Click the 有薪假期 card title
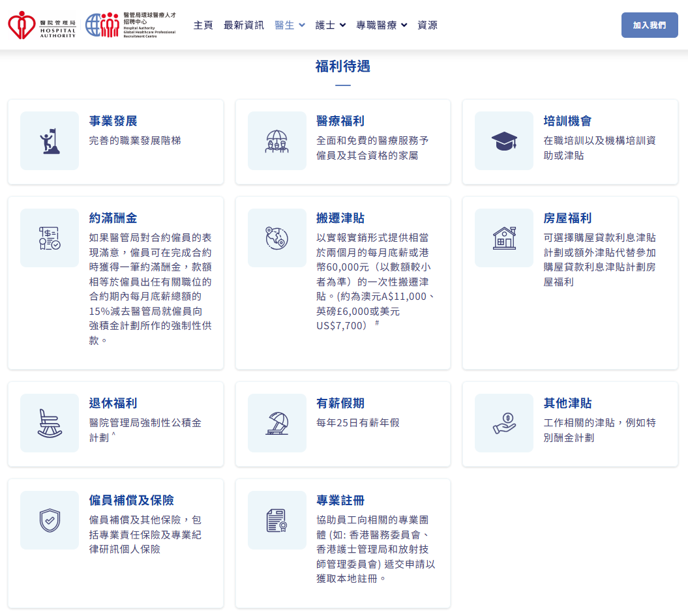Image resolution: width=688 pixels, height=616 pixels. pyautogui.click(x=340, y=403)
